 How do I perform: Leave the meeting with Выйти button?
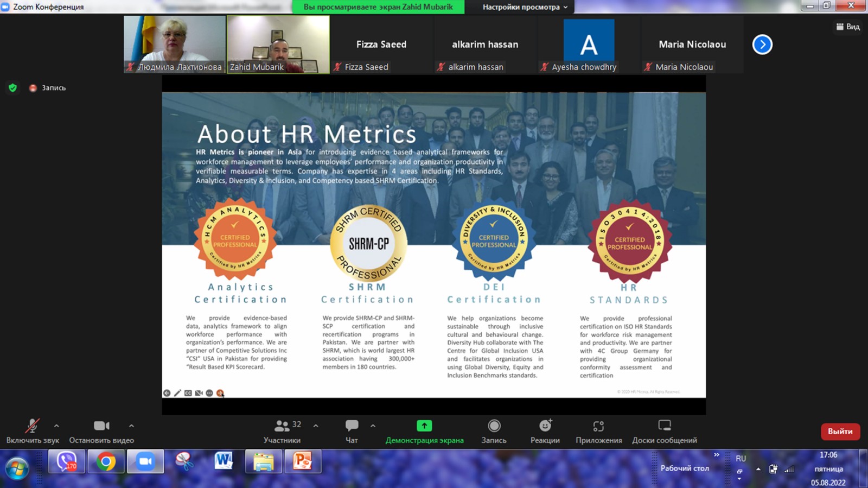click(840, 432)
